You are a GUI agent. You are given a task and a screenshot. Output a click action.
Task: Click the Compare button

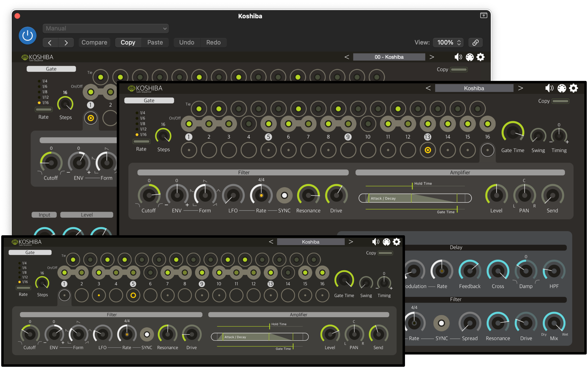tap(94, 42)
